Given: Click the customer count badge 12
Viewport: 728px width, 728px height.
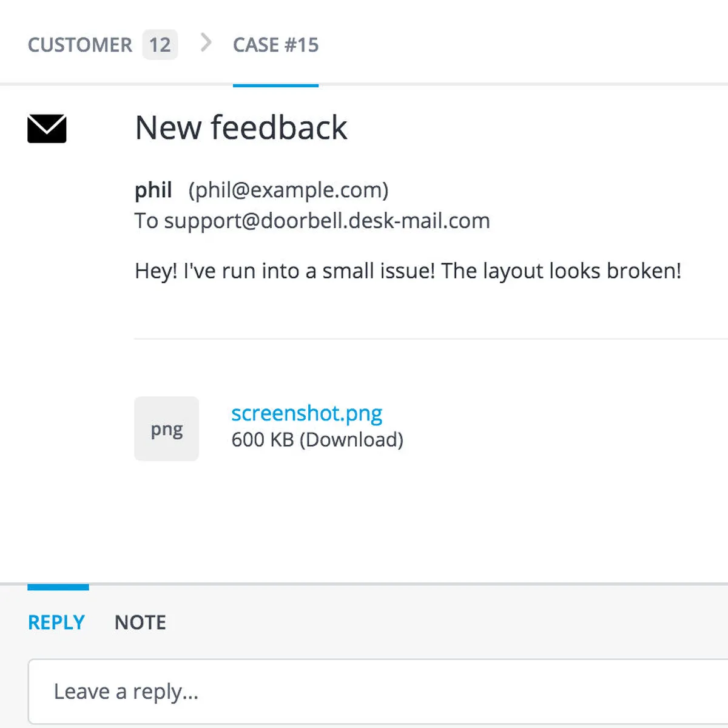Looking at the screenshot, I should (x=160, y=44).
